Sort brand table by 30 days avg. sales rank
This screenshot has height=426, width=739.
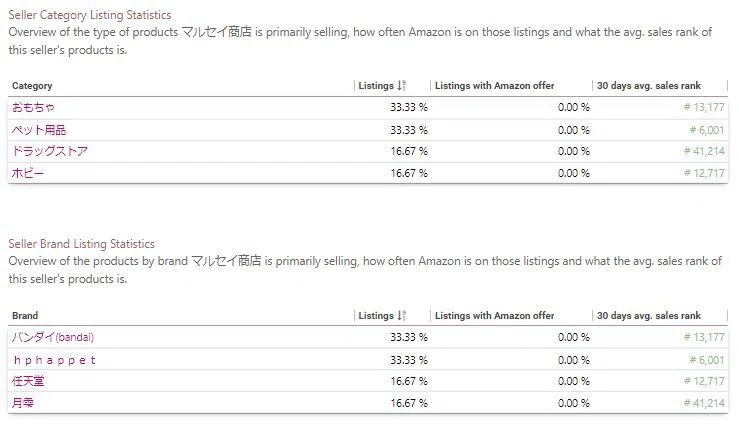[649, 316]
